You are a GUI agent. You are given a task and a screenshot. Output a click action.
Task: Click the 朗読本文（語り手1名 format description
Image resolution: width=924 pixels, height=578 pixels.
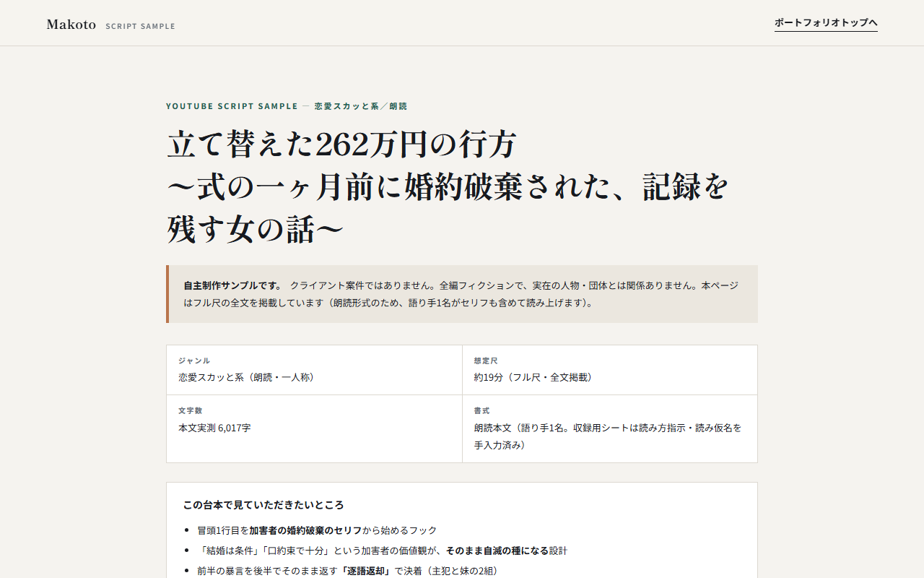[608, 436]
